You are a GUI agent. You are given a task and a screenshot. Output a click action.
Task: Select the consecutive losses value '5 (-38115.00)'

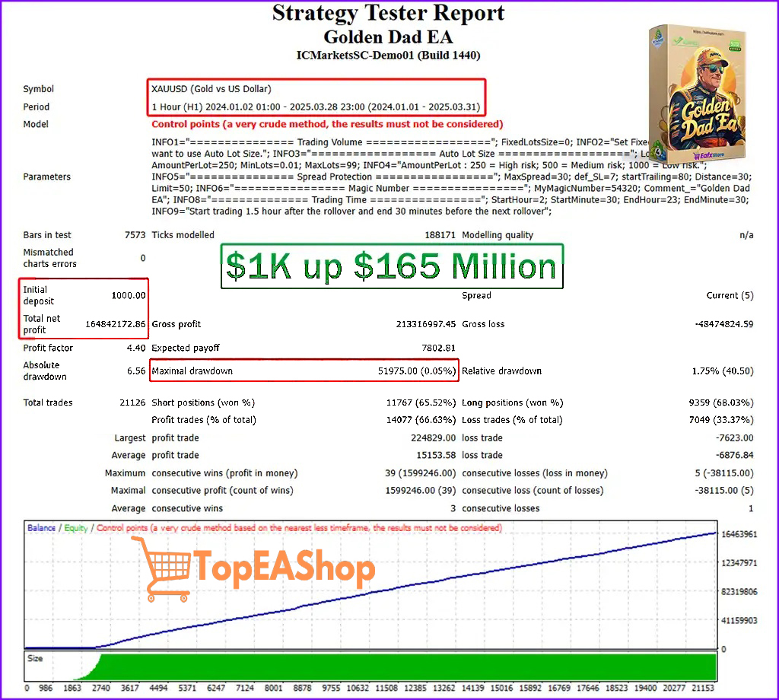pyautogui.click(x=724, y=473)
